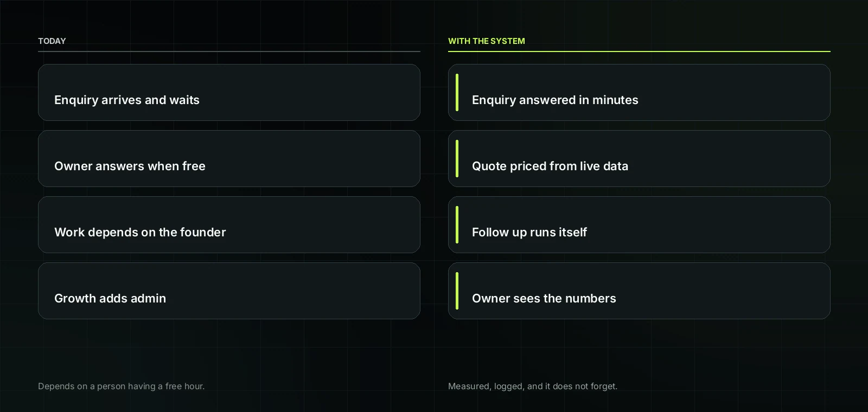Click the WITH THE SYSTEM heading
The width and height of the screenshot is (868, 412).
(x=487, y=41)
